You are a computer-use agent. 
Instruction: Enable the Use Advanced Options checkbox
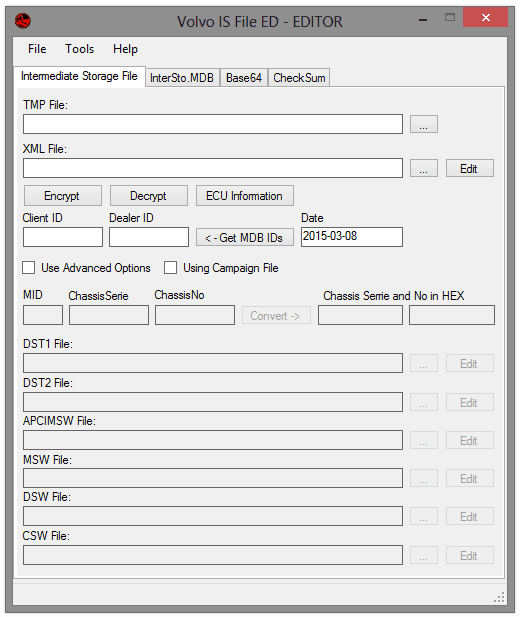tap(28, 268)
